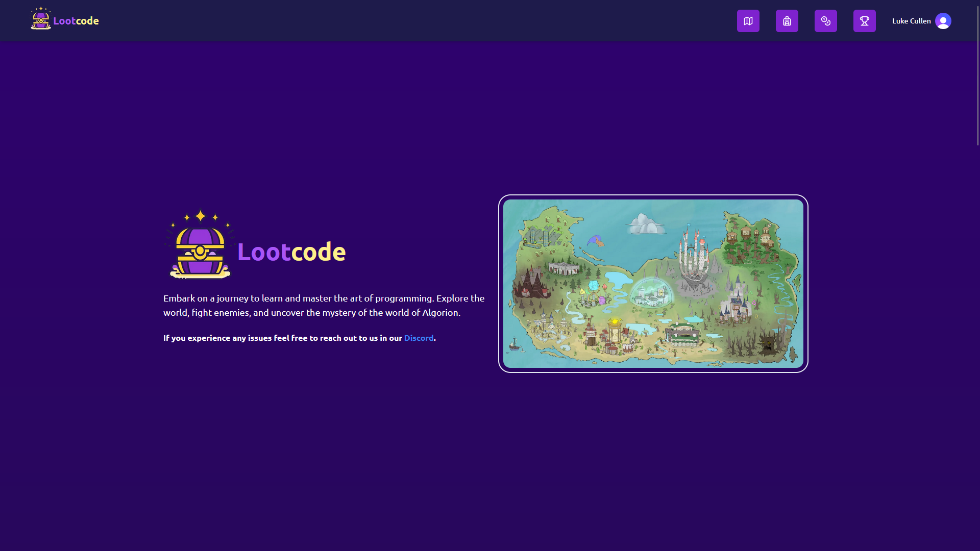Click the 'Embark on a journey' description text
This screenshot has width=980, height=551.
[x=324, y=305]
